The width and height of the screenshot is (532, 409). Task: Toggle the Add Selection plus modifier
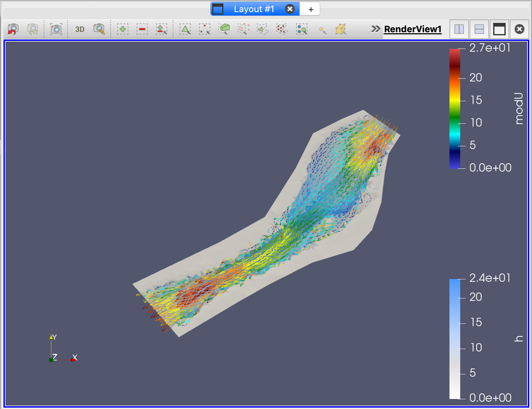pyautogui.click(x=123, y=29)
